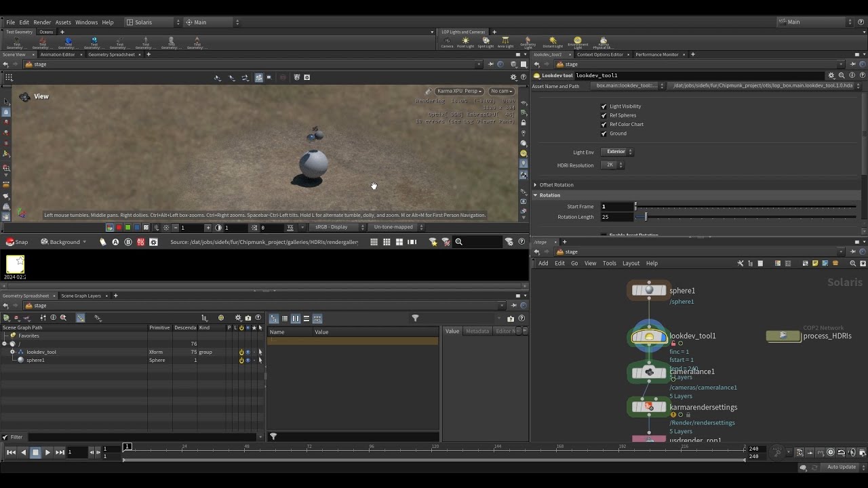This screenshot has width=868, height=488.
Task: Select the process_HDRIs node
Action: [x=784, y=336]
